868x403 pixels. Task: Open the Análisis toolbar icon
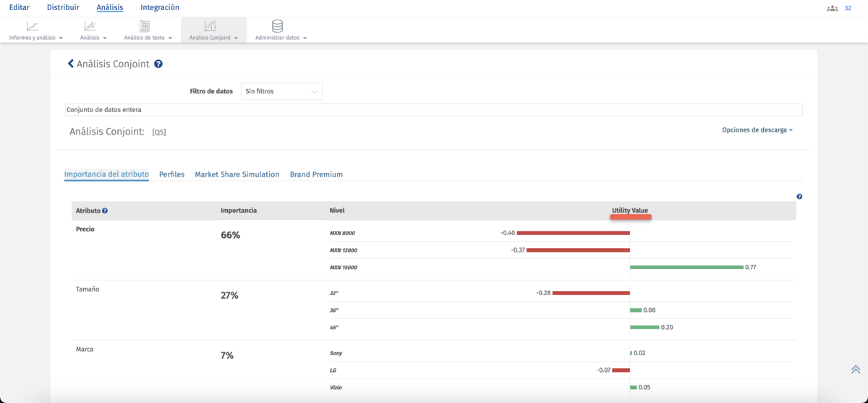(x=90, y=26)
